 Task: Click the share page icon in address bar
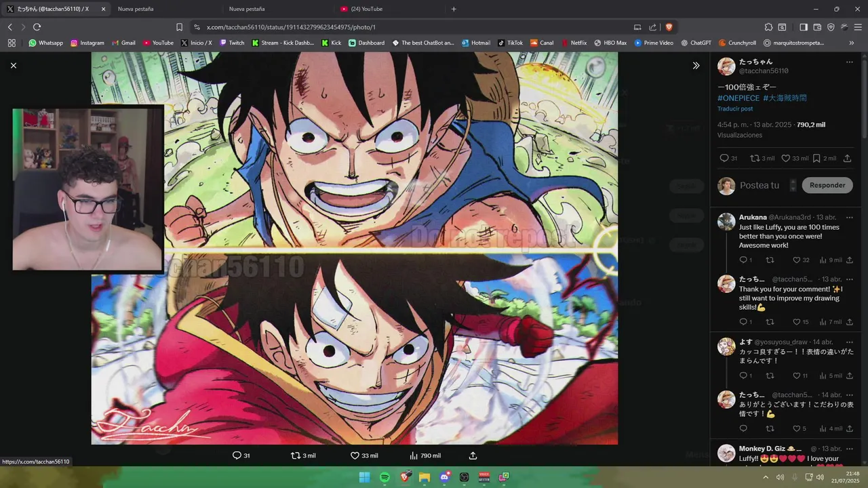[x=652, y=27]
